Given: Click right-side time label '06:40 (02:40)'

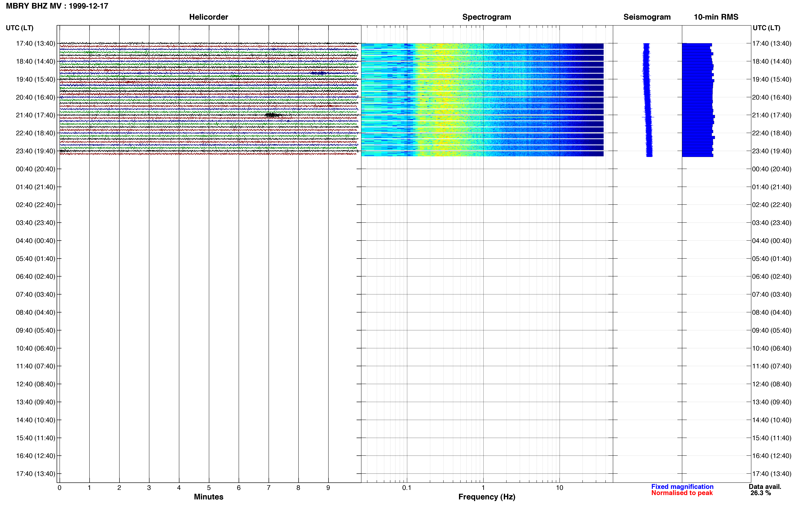Looking at the screenshot, I should tap(772, 277).
